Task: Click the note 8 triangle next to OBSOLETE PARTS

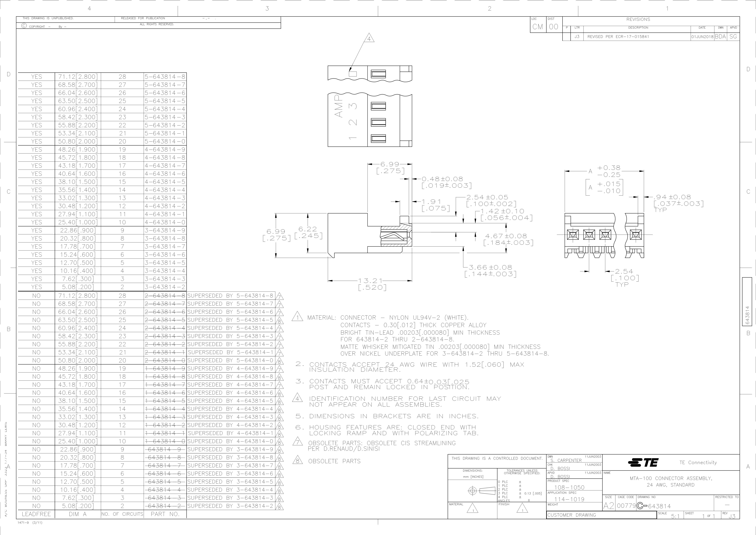Action: coord(297,460)
